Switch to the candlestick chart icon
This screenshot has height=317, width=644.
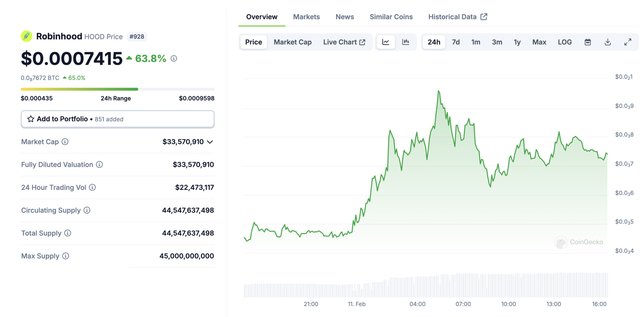(406, 42)
